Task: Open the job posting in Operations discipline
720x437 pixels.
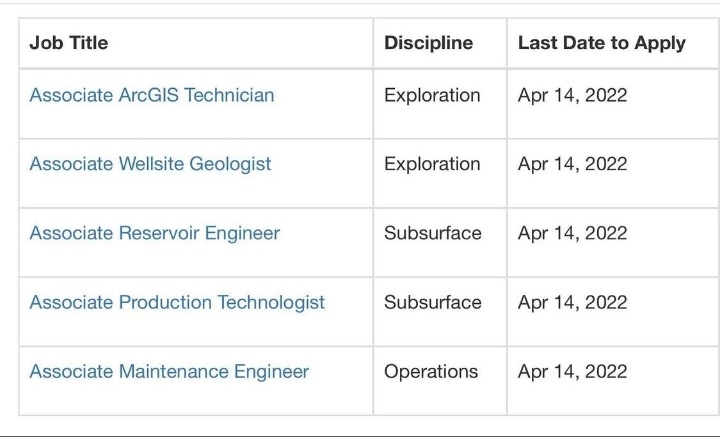Action: [169, 371]
